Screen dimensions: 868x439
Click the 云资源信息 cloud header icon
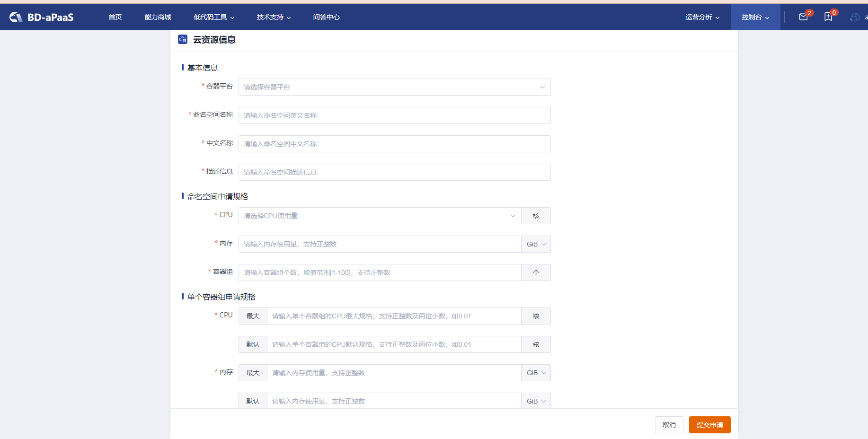click(183, 39)
